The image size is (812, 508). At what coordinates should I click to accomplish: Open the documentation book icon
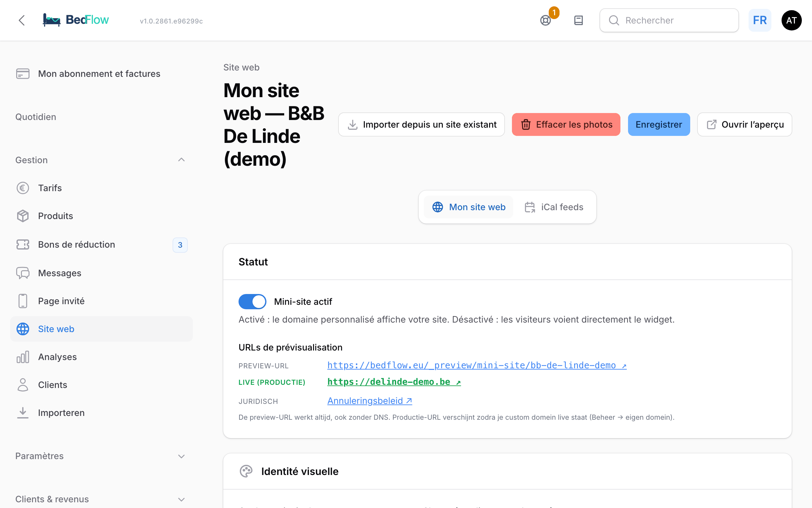click(x=579, y=21)
